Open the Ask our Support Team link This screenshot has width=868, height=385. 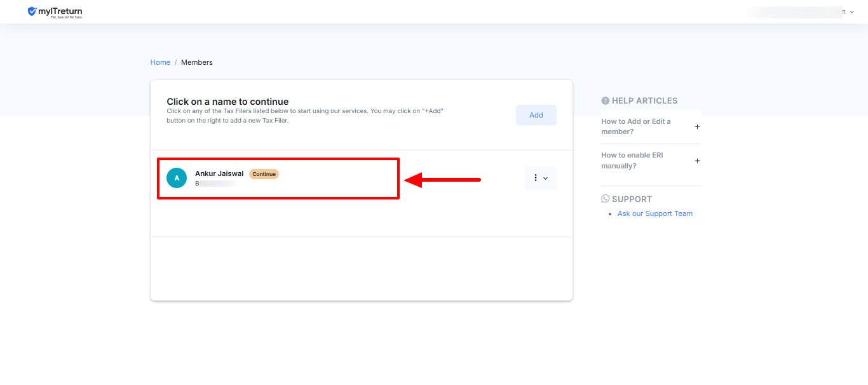click(x=655, y=213)
